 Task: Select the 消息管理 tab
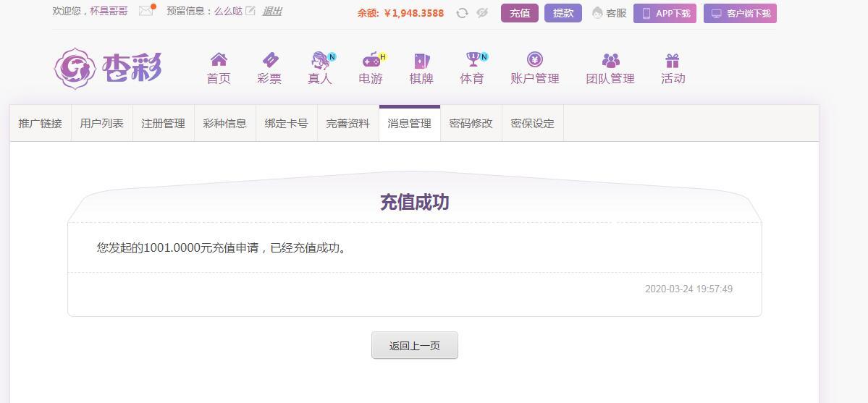click(410, 124)
